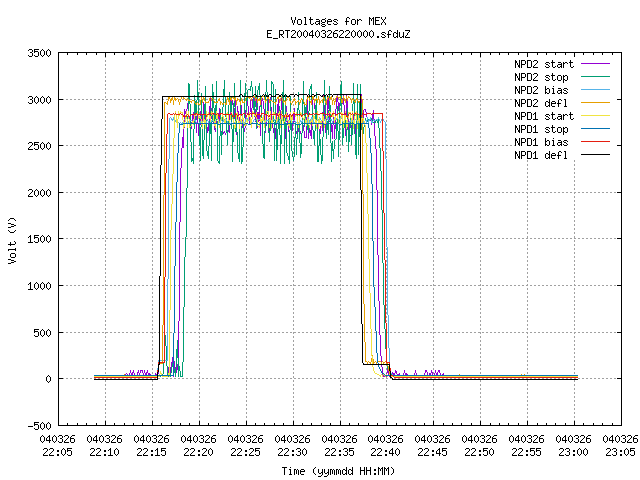This screenshot has height=480, width=640.
Task: Click the y-axis label 'Volt (V)'
Action: click(13, 240)
